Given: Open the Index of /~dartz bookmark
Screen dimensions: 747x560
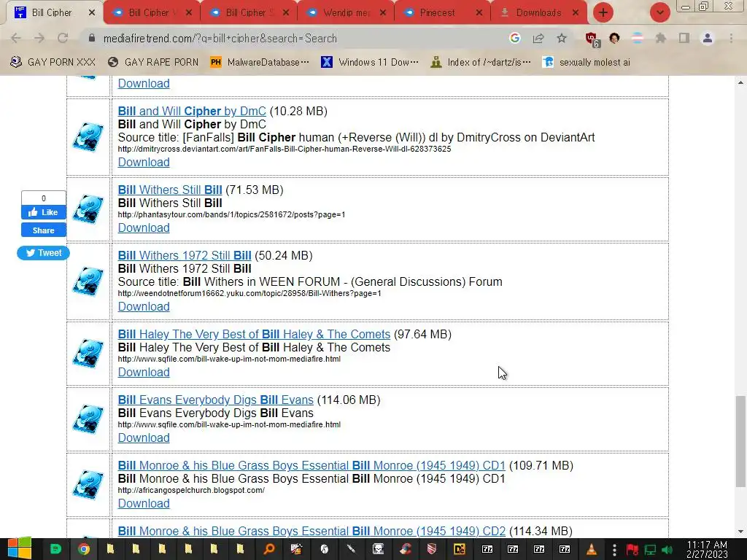Looking at the screenshot, I should click(x=480, y=63).
